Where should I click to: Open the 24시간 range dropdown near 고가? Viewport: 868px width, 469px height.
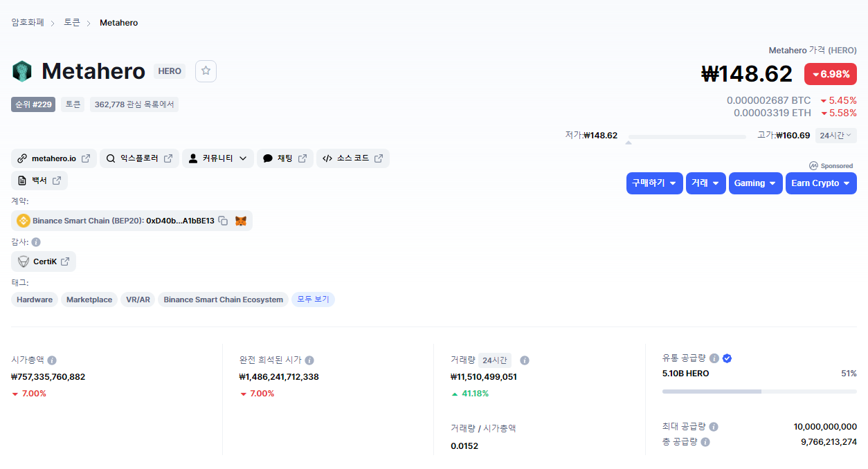[835, 136]
